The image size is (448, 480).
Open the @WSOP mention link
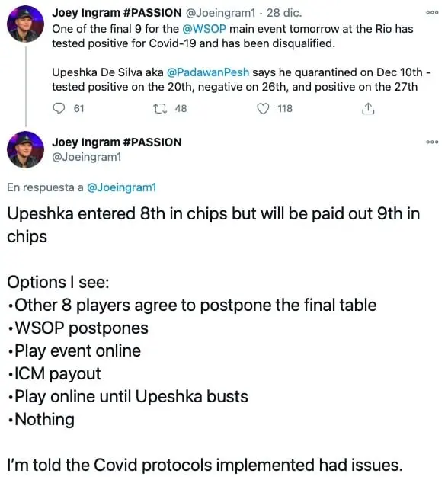pos(204,29)
